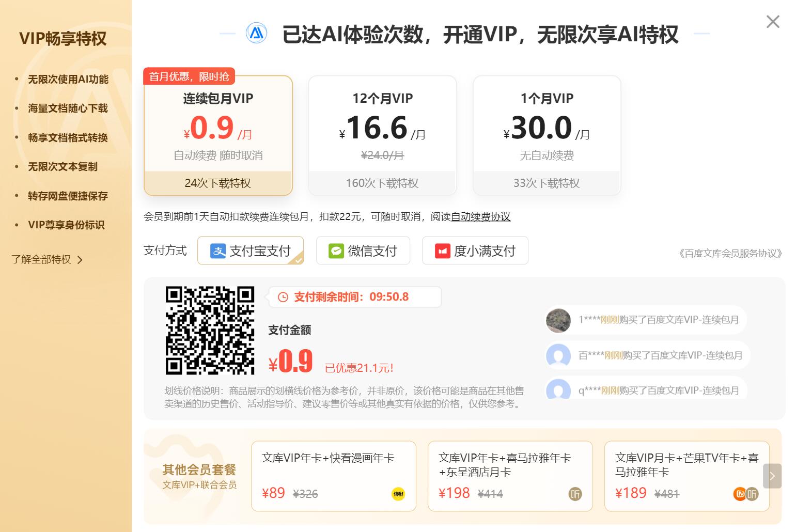Click the ¥0.9 payment amount

coord(290,361)
